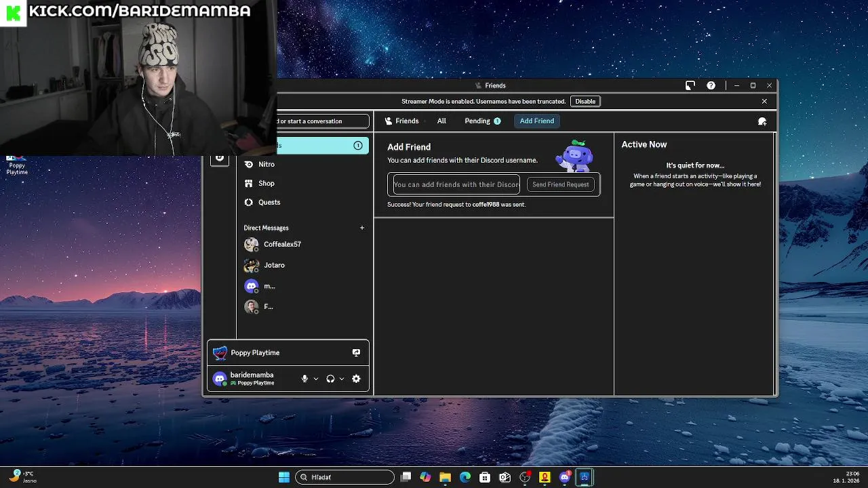The height and width of the screenshot is (488, 868).
Task: Create a new direct message with plus icon
Action: 362,228
